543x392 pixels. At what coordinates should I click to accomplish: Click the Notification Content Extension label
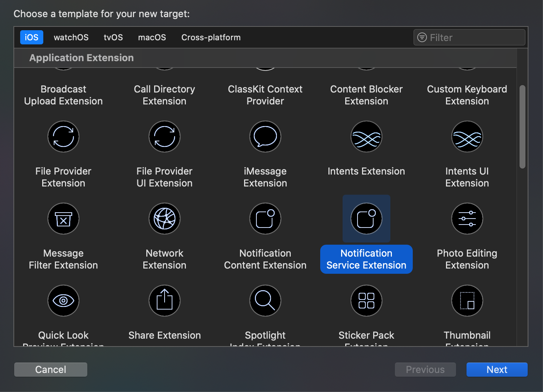tap(265, 259)
